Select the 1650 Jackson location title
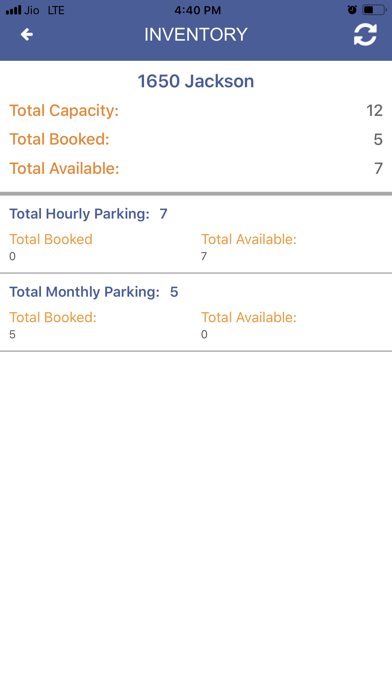 pos(196,81)
